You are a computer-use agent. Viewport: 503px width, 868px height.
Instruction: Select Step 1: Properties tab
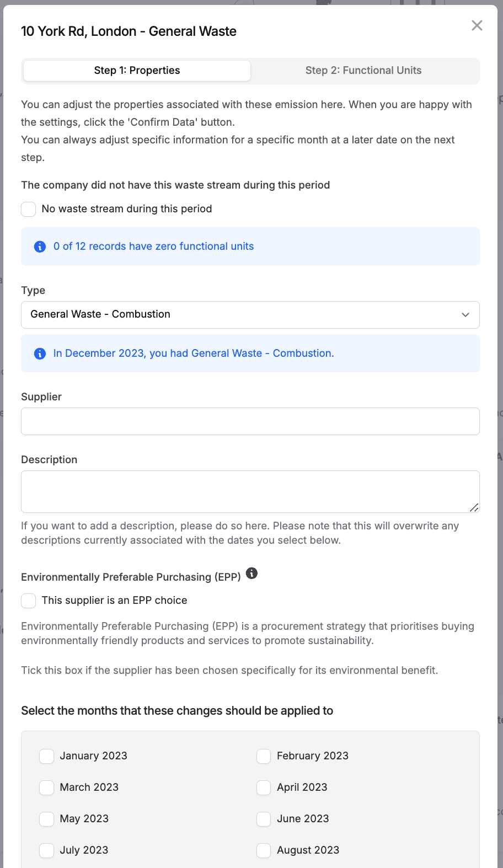[137, 71]
